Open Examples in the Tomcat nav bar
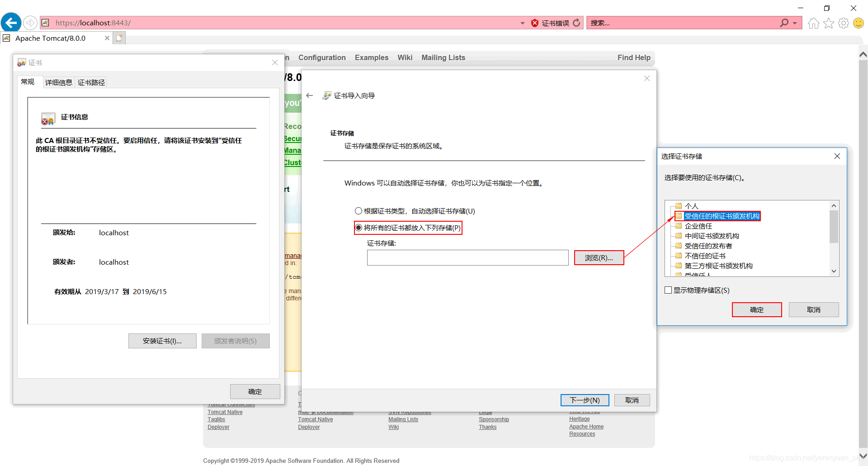 pos(372,57)
